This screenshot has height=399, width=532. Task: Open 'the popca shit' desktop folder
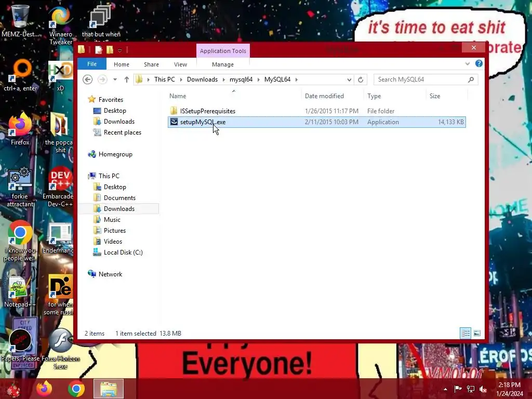click(60, 132)
